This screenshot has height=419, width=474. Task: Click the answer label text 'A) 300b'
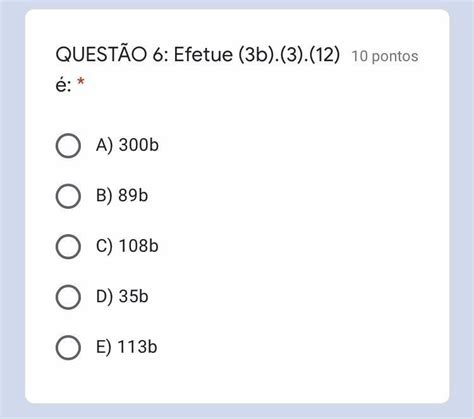127,145
